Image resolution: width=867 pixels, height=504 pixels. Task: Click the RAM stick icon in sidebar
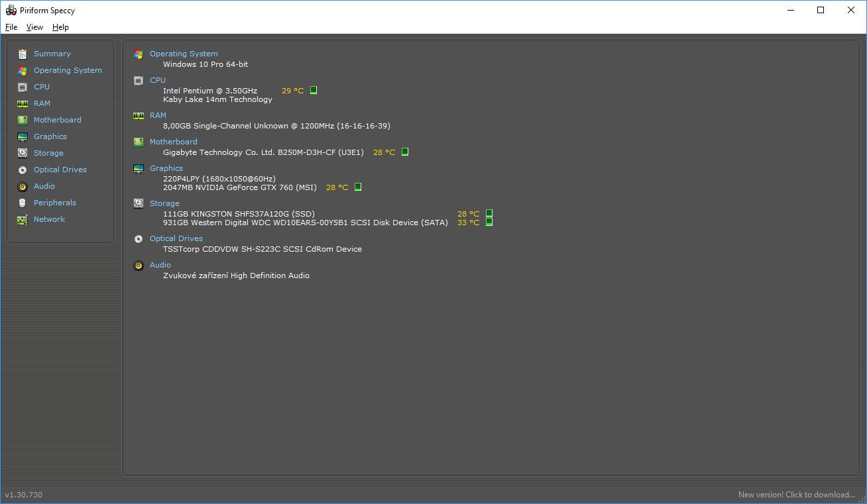point(23,103)
